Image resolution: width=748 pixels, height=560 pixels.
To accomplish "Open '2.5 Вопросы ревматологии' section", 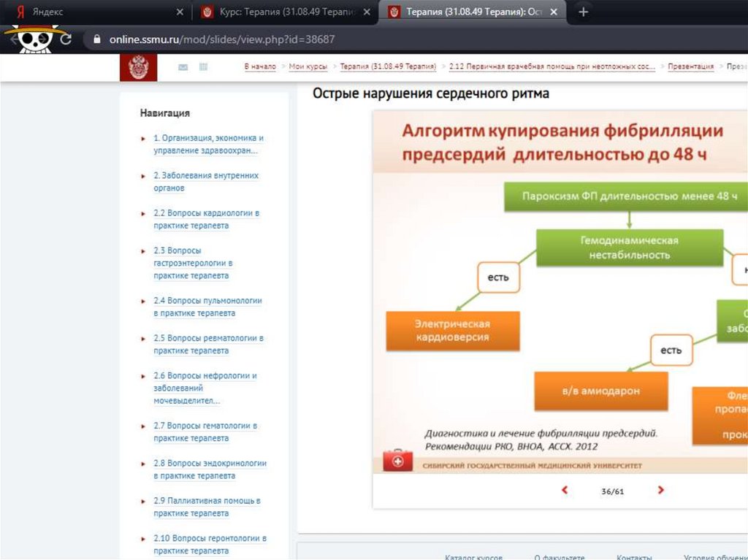I will [x=208, y=344].
